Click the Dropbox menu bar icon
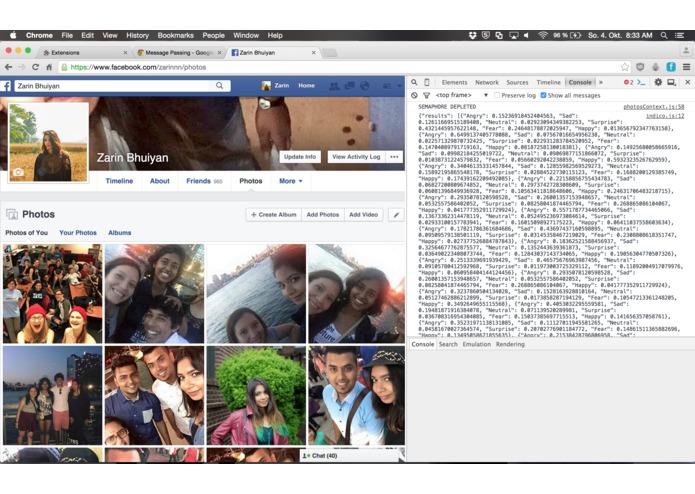 tap(472, 35)
